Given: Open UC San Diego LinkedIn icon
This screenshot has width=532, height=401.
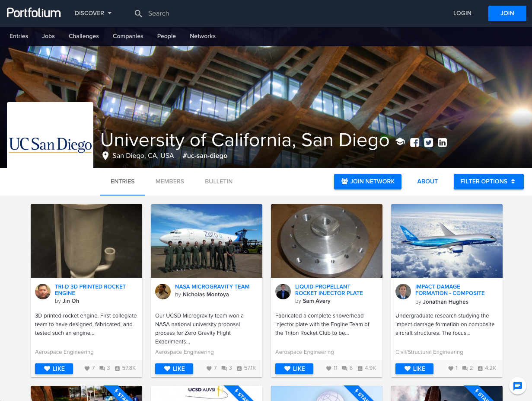Looking at the screenshot, I should 442,142.
